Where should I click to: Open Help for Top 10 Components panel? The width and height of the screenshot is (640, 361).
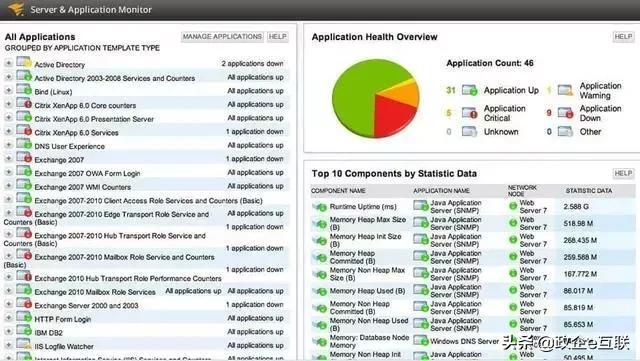(623, 174)
